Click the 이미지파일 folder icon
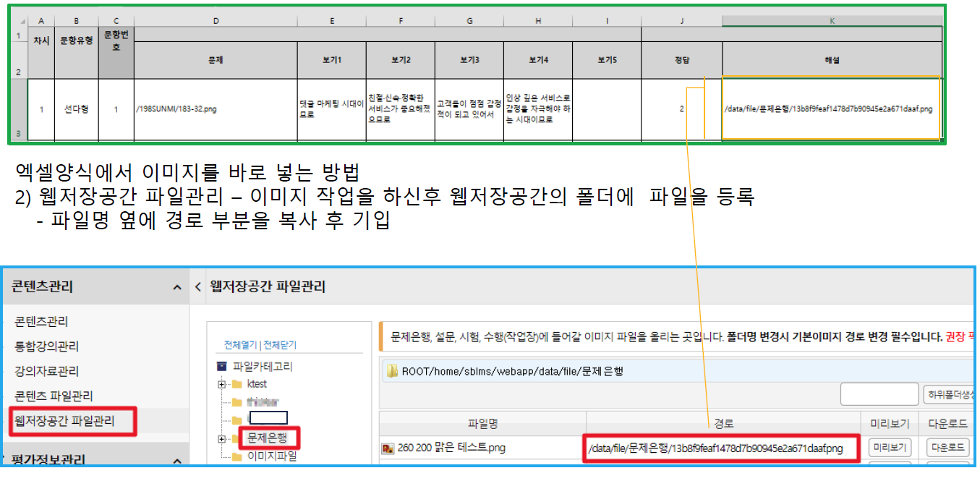The image size is (980, 481). tap(237, 456)
